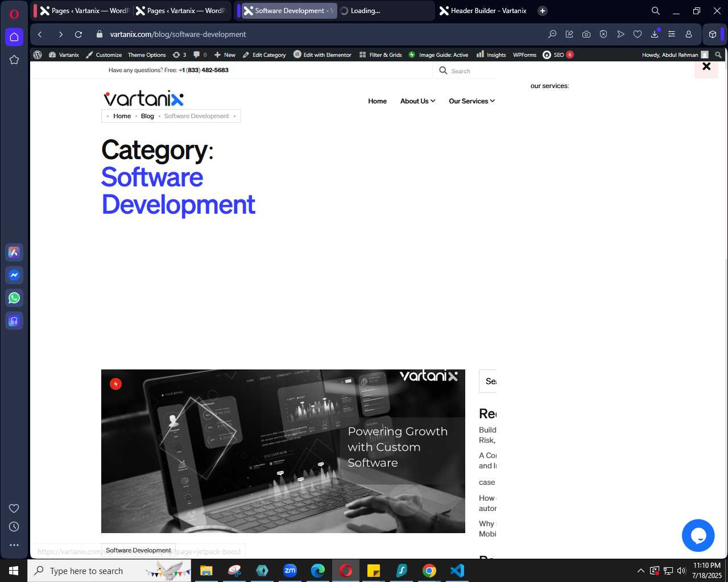Click the header Search field
The image size is (728, 582).
click(x=466, y=71)
